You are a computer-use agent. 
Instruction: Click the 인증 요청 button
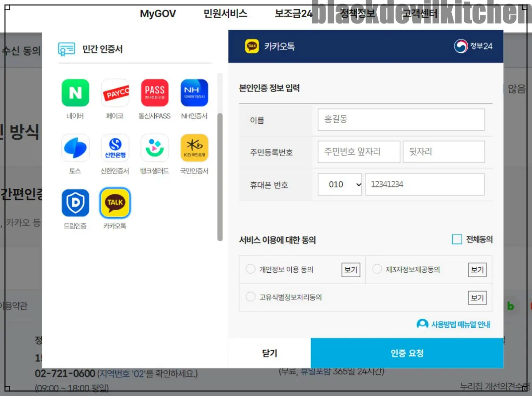(x=407, y=353)
